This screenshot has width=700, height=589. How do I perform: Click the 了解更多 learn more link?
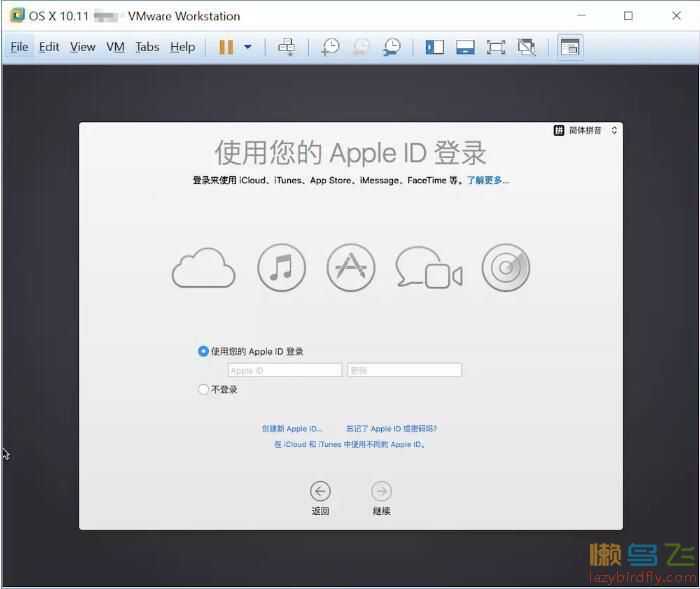(488, 180)
